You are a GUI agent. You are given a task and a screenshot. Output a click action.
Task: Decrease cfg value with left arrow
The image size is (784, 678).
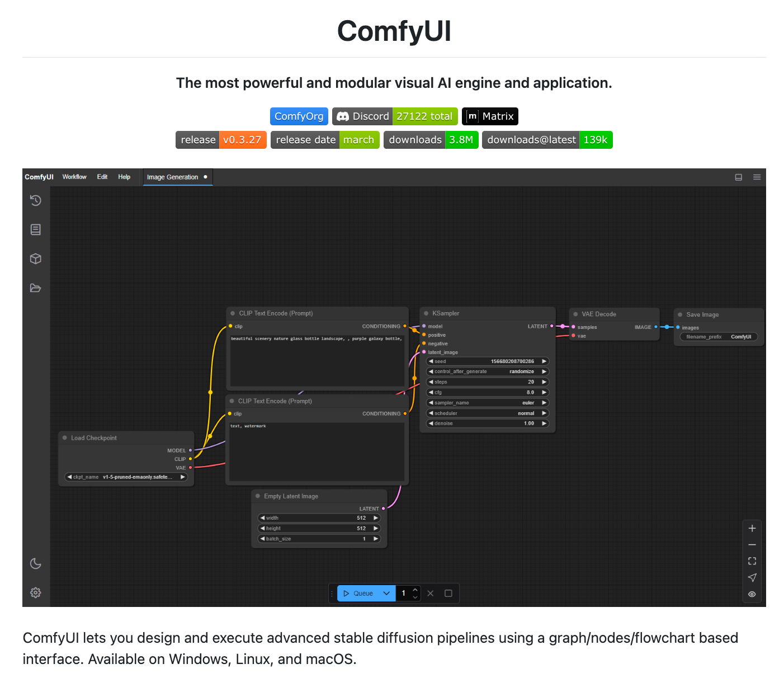click(431, 393)
